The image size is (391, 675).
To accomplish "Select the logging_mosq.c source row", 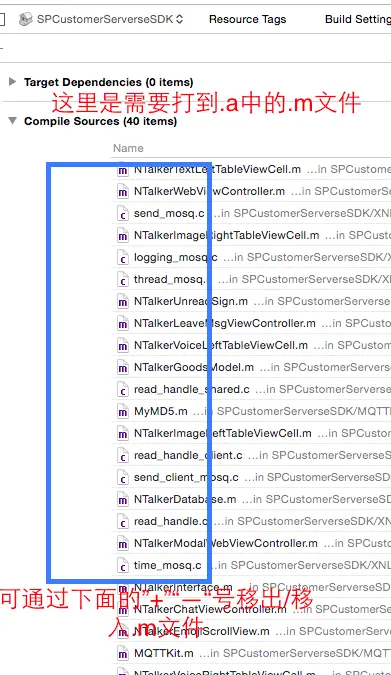I will [251, 257].
